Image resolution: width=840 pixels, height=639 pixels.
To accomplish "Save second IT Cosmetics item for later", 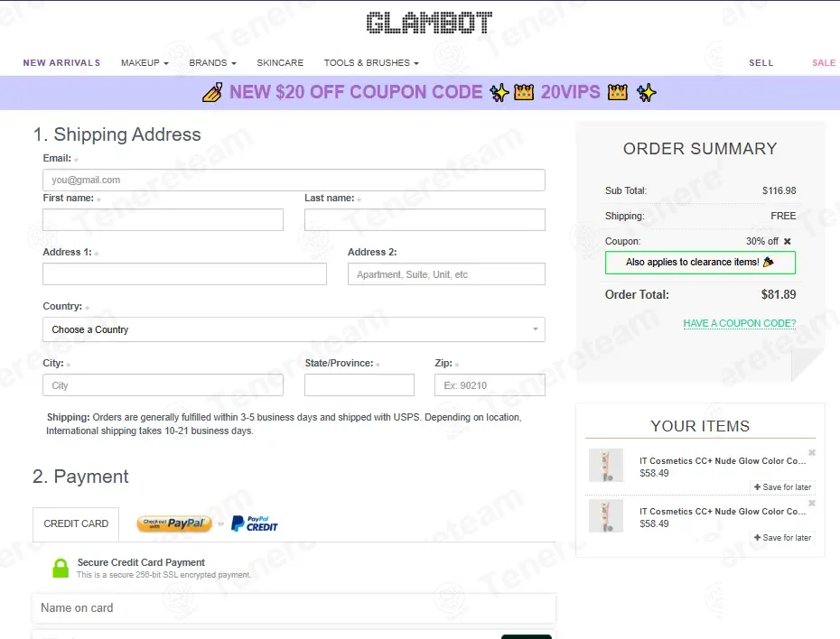I will coord(783,537).
